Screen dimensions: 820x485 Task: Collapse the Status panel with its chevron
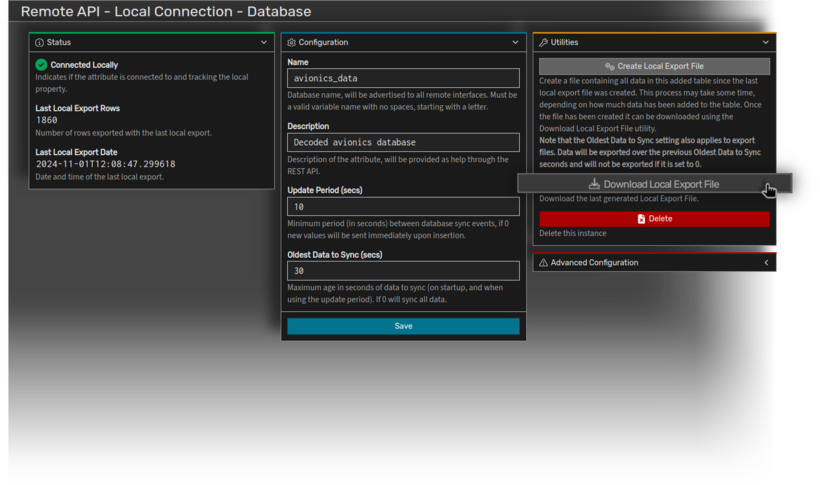[x=264, y=42]
